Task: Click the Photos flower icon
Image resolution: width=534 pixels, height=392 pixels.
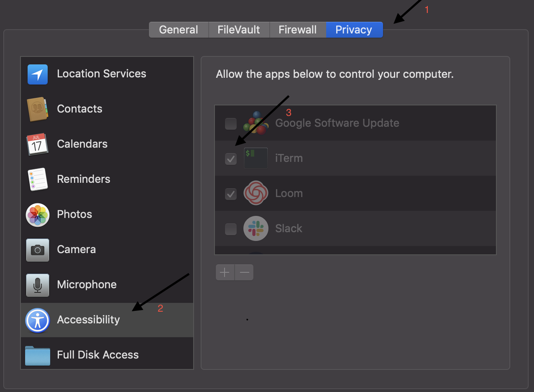Action: [38, 215]
